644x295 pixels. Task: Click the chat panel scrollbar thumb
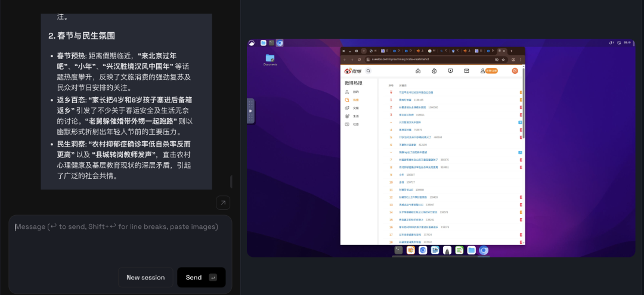click(x=231, y=182)
